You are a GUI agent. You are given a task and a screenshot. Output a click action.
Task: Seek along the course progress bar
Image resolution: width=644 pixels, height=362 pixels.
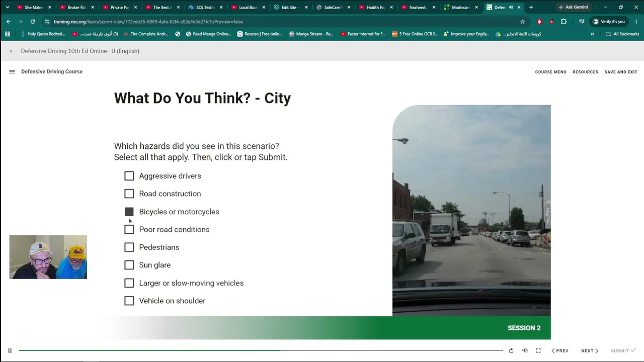261,350
